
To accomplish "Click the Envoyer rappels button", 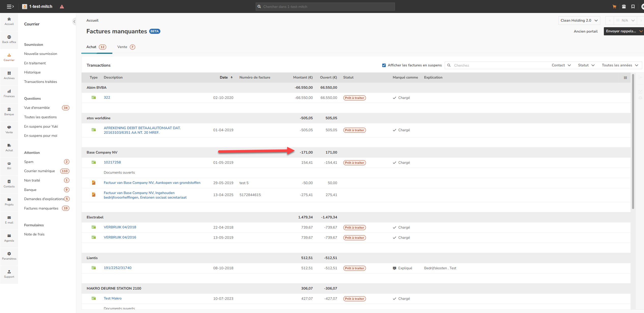I will tap(621, 31).
